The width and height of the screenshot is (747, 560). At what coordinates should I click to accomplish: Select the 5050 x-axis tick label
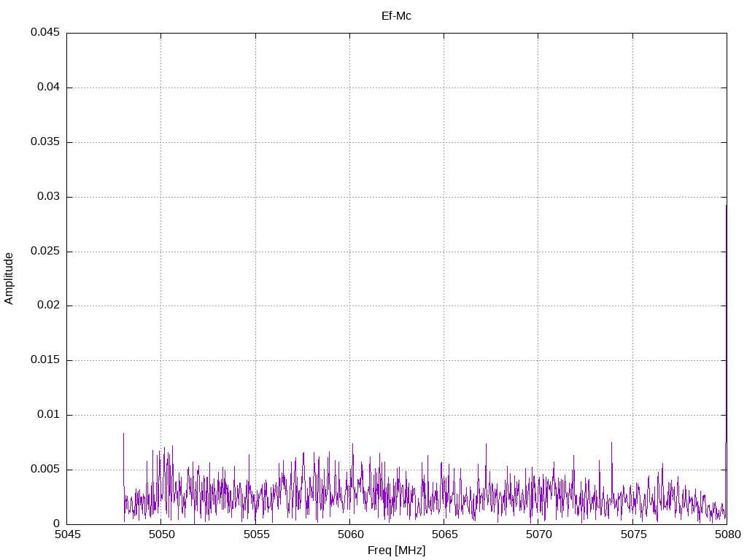[x=160, y=535]
